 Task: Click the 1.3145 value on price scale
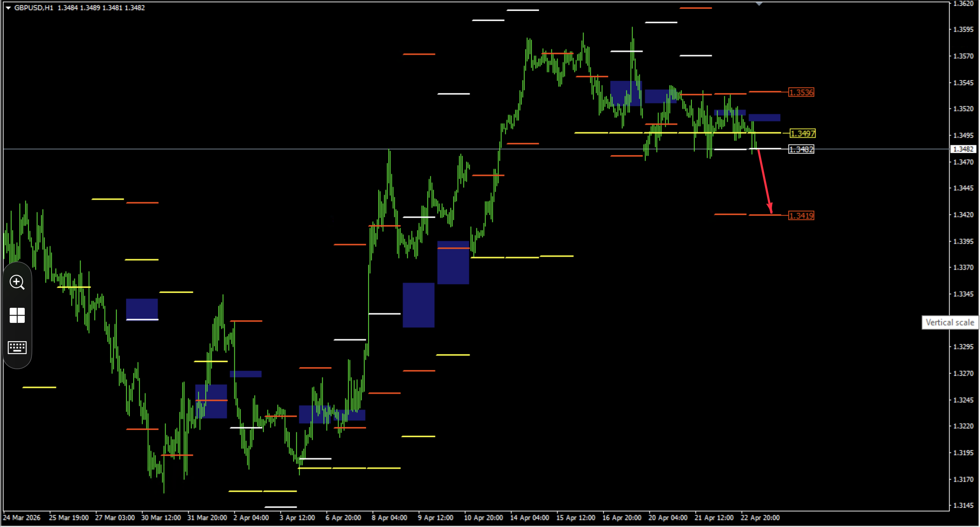pos(963,506)
